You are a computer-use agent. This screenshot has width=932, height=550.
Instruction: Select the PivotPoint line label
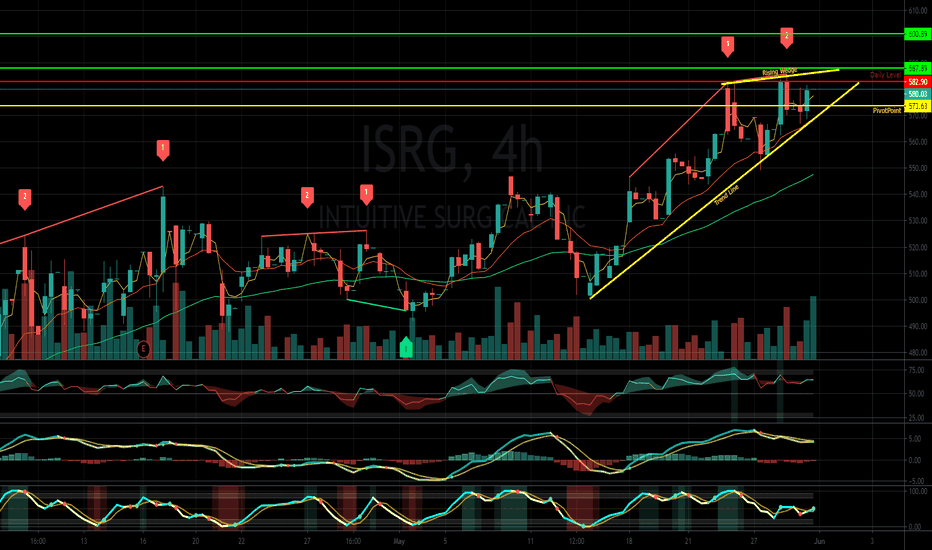click(x=887, y=111)
